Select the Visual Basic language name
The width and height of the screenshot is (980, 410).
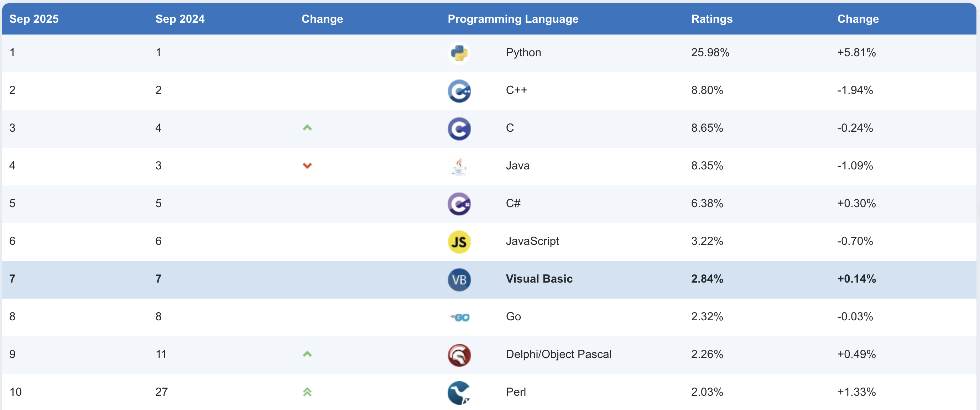[x=539, y=279]
